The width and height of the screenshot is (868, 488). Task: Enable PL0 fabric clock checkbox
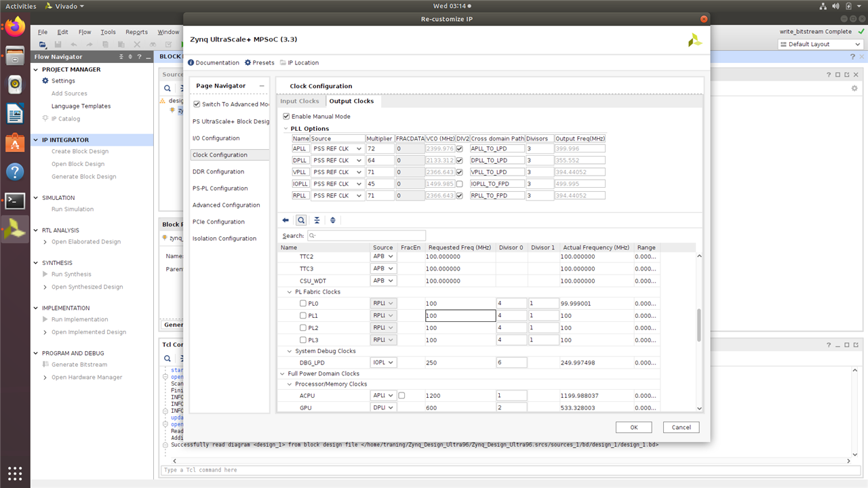[303, 304]
